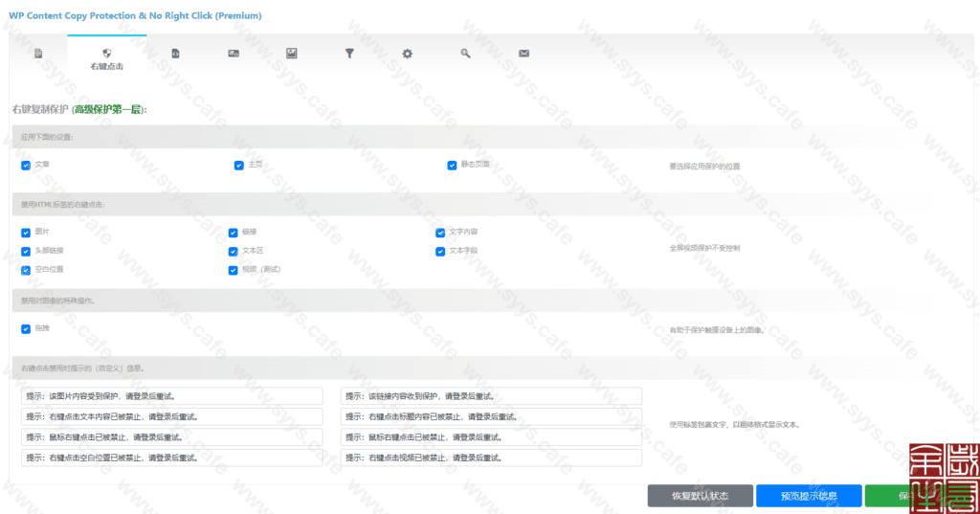
Task: Select the 右键点击 shield tab
Action: [106, 59]
